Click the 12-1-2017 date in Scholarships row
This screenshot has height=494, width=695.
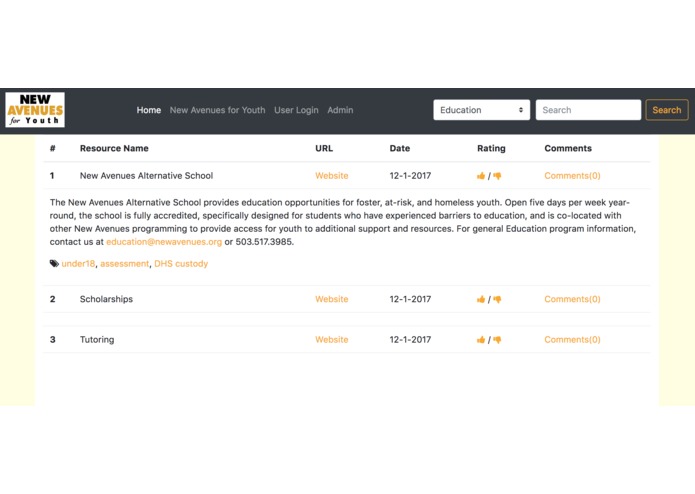click(410, 299)
